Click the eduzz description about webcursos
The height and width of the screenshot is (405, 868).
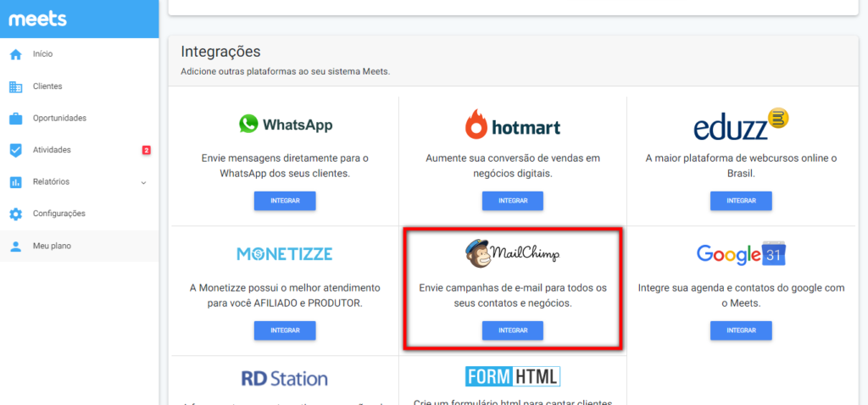pos(741,165)
